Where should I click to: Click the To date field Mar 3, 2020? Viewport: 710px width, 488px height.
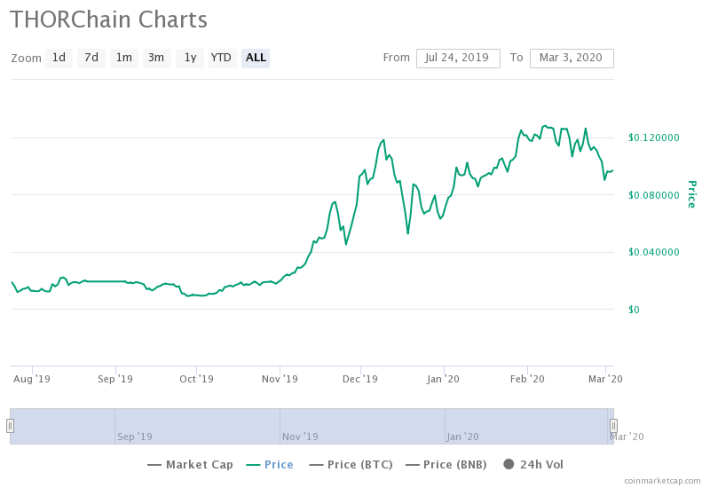point(572,58)
